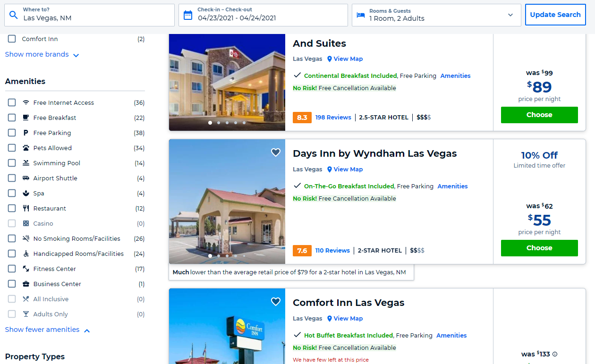
Task: Click the 10% Off limited time offer
Action: [x=539, y=160]
